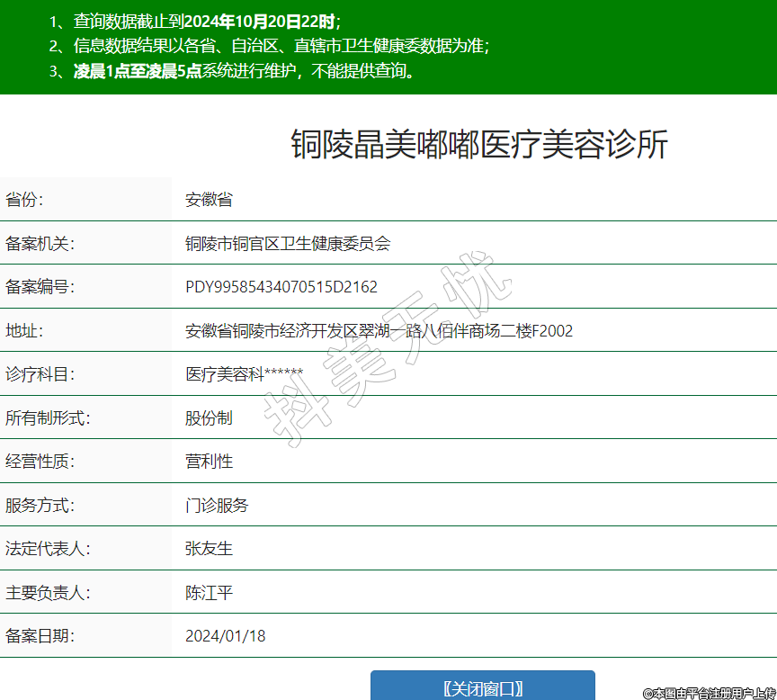Click the 关闭窗口 button

tap(483, 688)
